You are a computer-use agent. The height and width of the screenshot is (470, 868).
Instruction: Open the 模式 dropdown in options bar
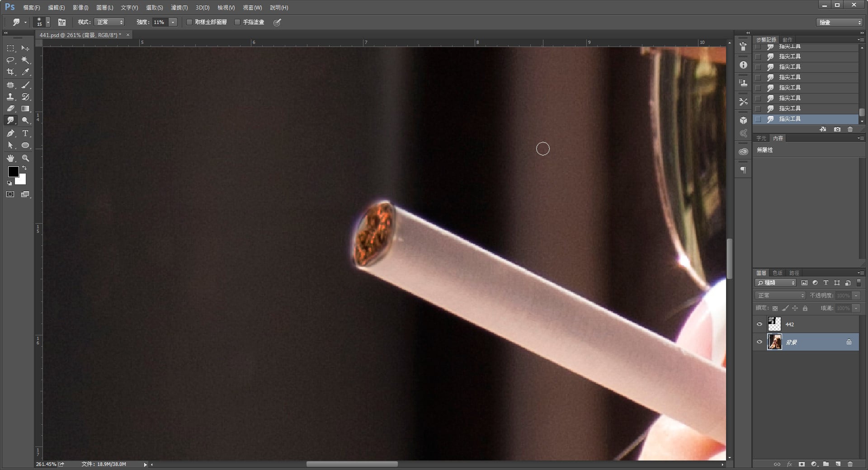coord(109,22)
